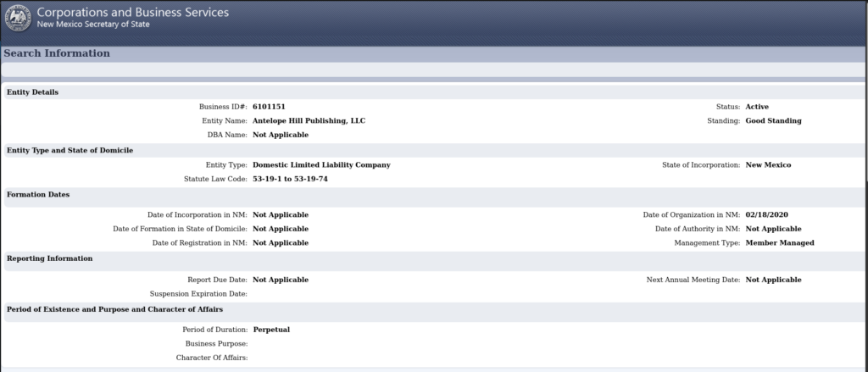
Task: Click Period of Existence and Purpose header
Action: tap(114, 309)
